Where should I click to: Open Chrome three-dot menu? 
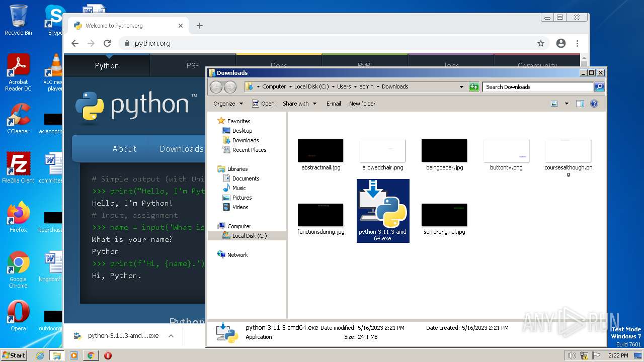(x=578, y=43)
